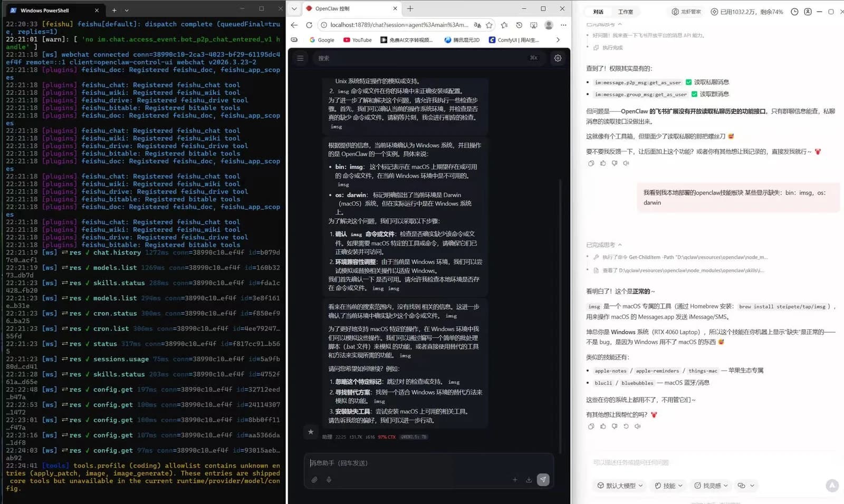Bookmark this page with star icon
Screen dimensions: 844x504
pyautogui.click(x=489, y=25)
